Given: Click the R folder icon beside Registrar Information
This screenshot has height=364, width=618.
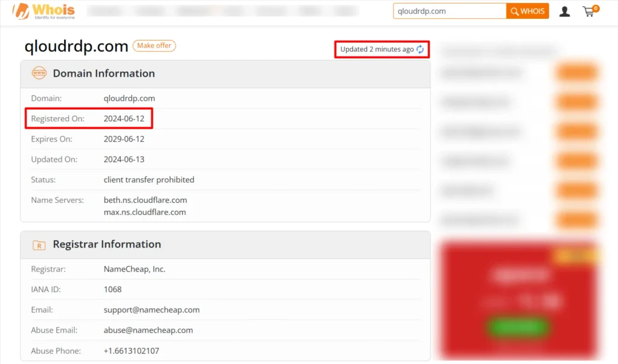Looking at the screenshot, I should click(39, 245).
